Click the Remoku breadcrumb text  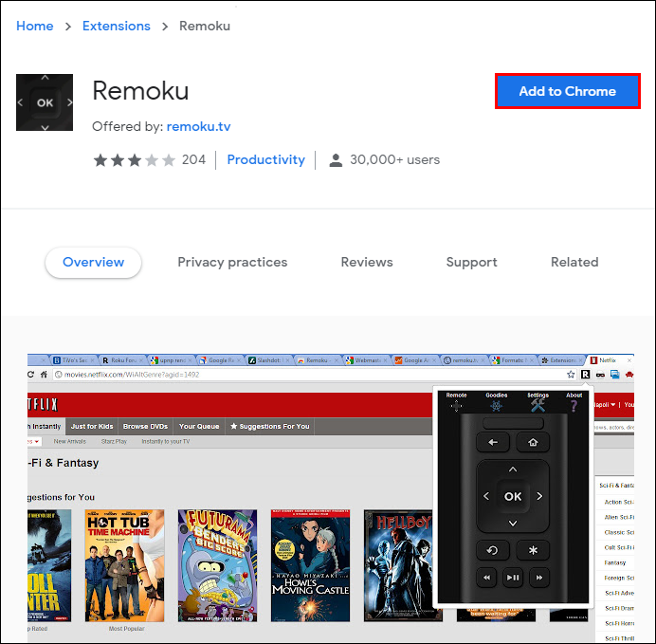[205, 26]
